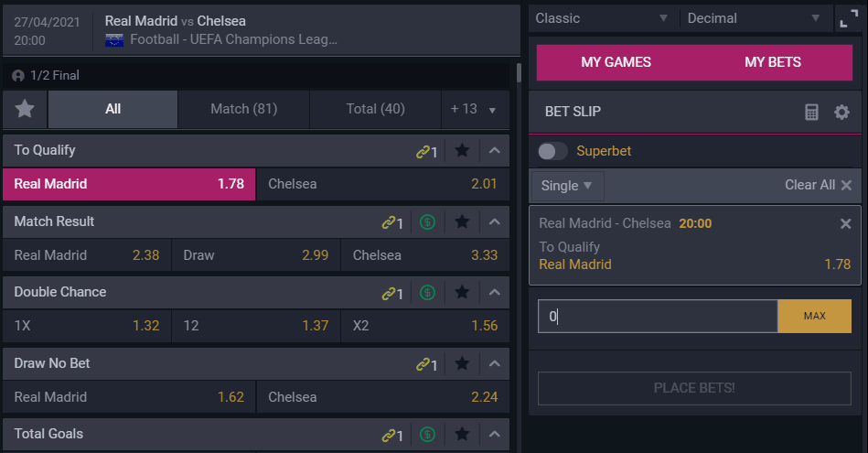Select Chelsea 2.01 to qualify odds
Viewport: 868px width, 453px height.
click(382, 184)
